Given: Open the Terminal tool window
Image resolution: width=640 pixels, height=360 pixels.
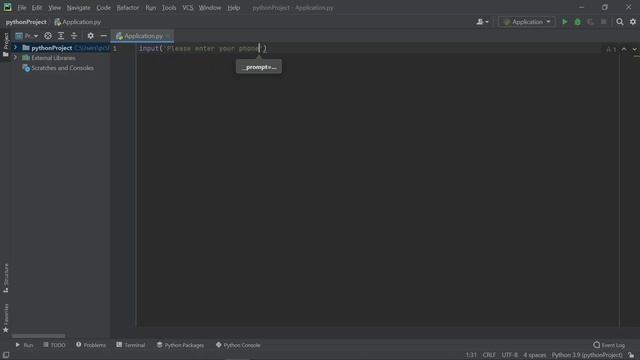Looking at the screenshot, I should click(131, 345).
